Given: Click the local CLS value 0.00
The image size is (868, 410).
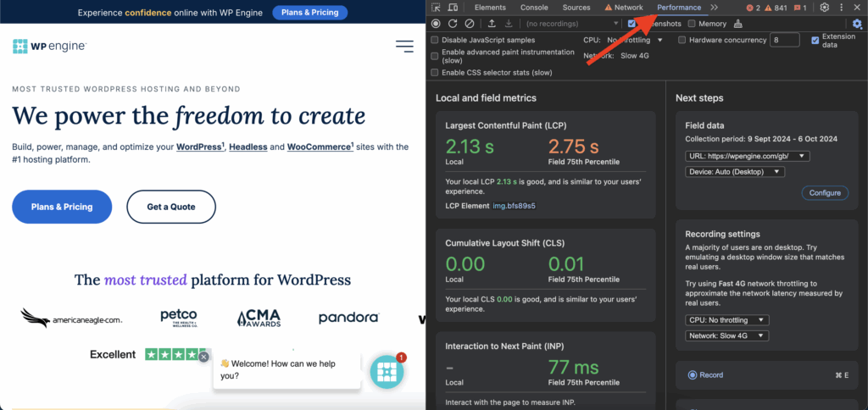Looking at the screenshot, I should click(x=465, y=264).
